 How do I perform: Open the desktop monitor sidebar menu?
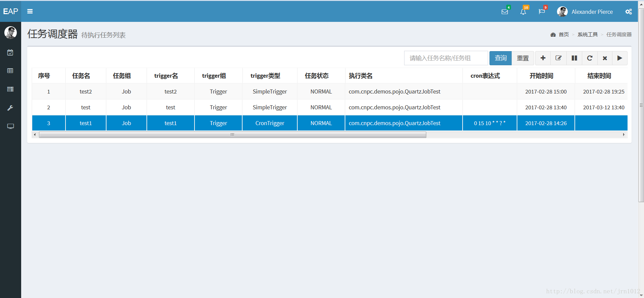coord(10,126)
